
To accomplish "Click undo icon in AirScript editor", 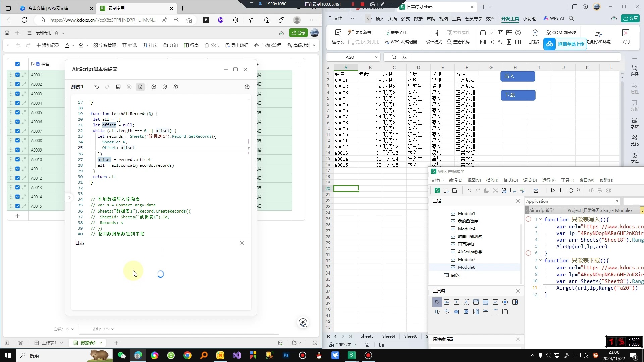I will [96, 87].
